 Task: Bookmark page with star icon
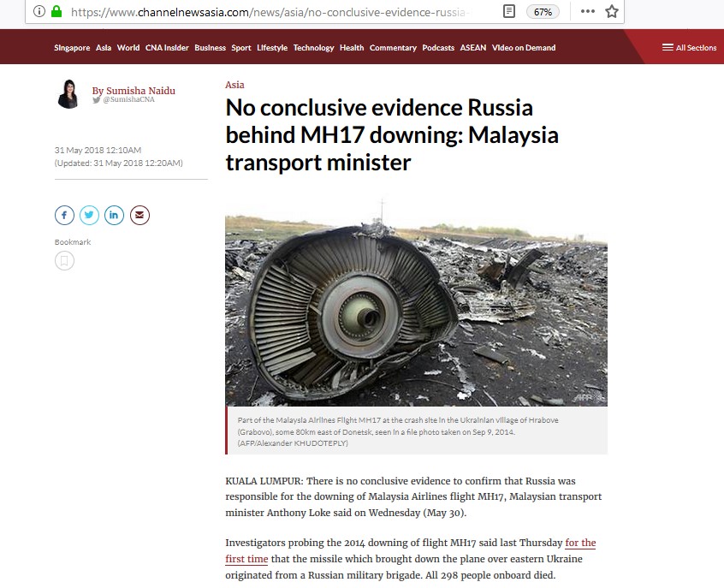click(611, 11)
